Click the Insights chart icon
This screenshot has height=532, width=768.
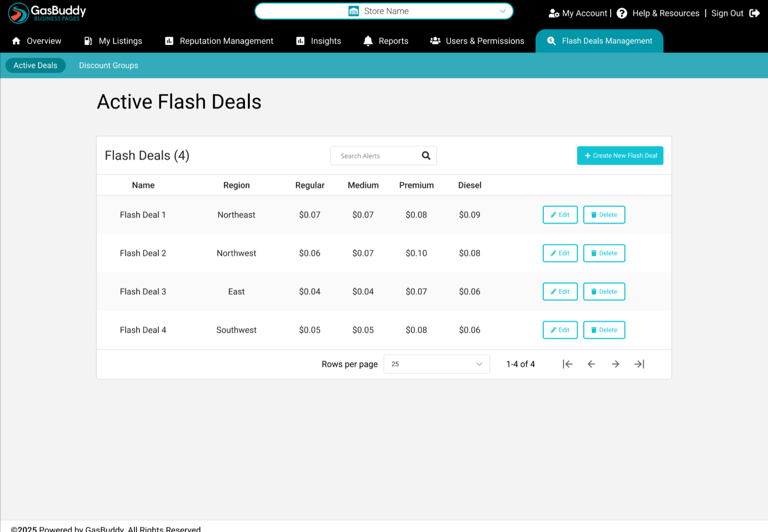coord(300,41)
